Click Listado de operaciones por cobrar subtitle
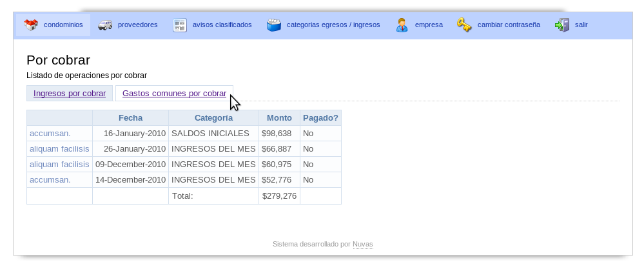Screen dimensions: 644x271 [x=86, y=75]
